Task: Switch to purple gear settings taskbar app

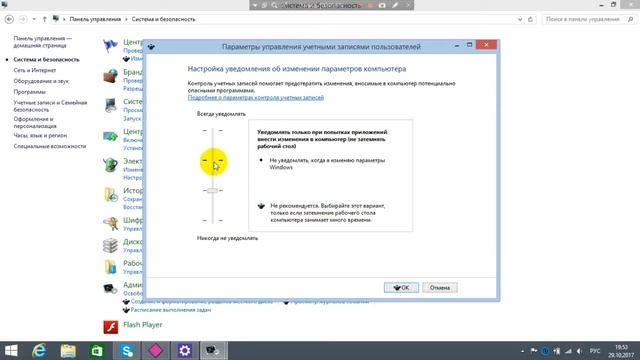Action: (184, 351)
